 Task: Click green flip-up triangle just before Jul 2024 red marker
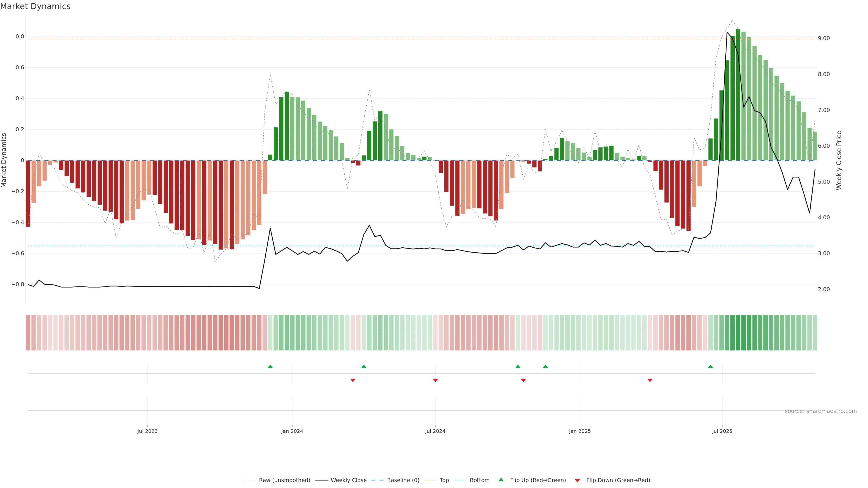coord(363,366)
